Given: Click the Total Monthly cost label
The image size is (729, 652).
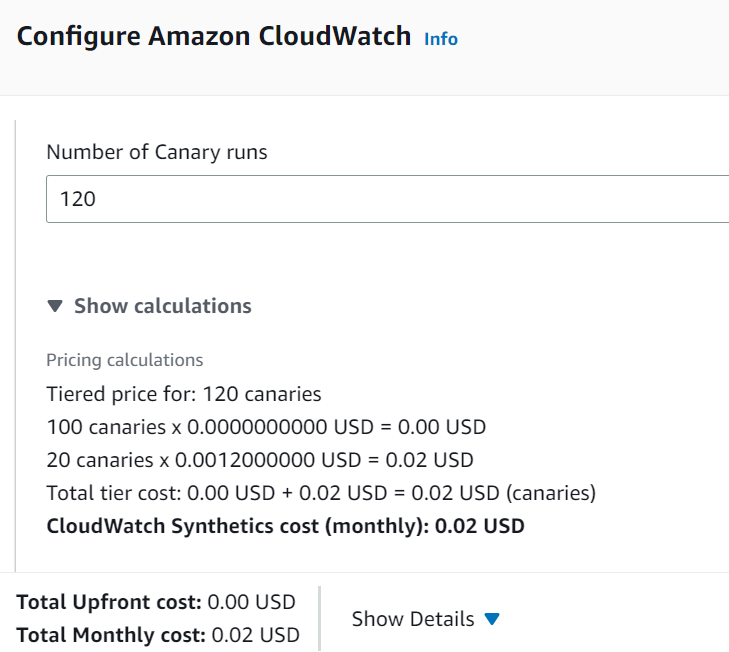Looking at the screenshot, I should click(x=110, y=634).
